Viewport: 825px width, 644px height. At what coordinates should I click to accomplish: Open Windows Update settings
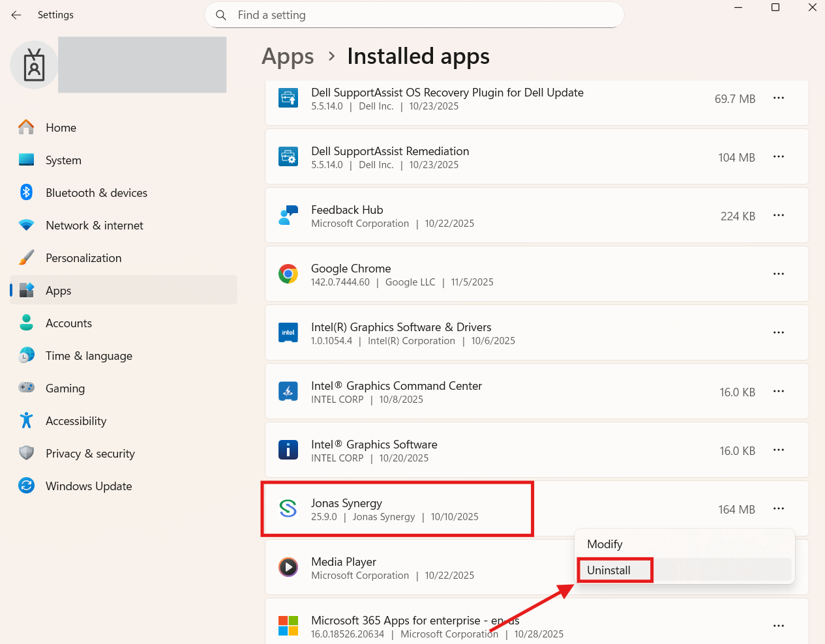coord(123,486)
